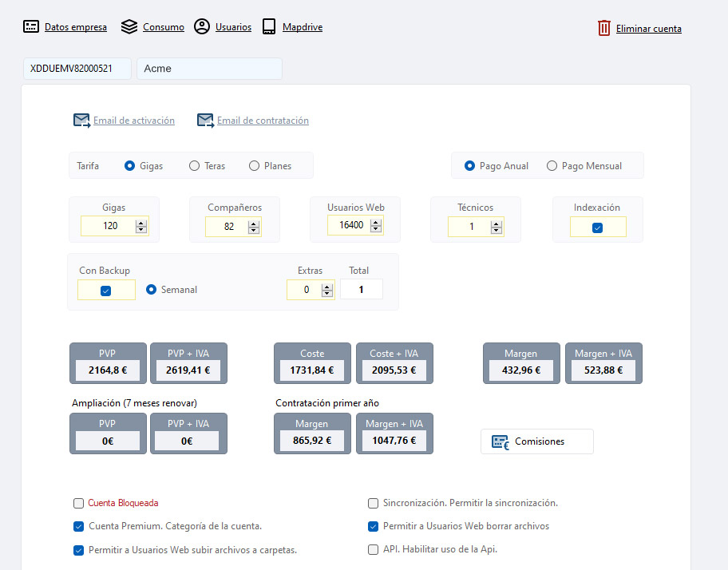
Task: Select Planes tarifa option
Action: pyautogui.click(x=254, y=166)
